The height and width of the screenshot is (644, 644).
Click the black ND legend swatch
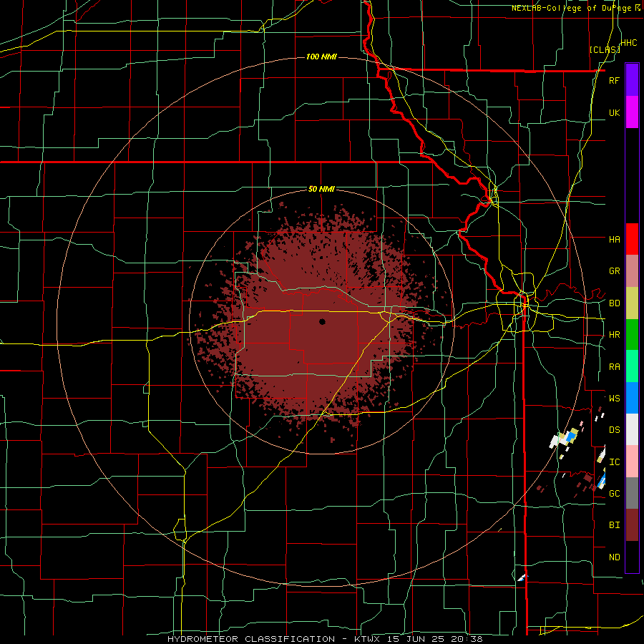(632, 557)
